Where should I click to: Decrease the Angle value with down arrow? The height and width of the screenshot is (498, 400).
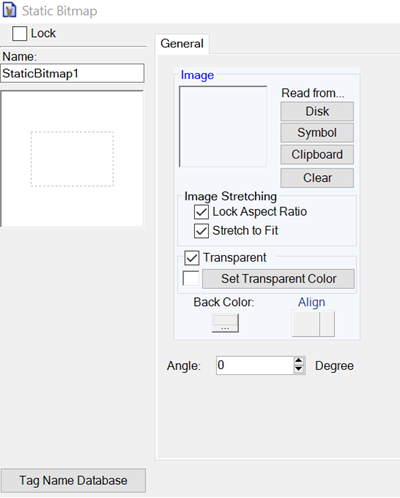(x=299, y=370)
